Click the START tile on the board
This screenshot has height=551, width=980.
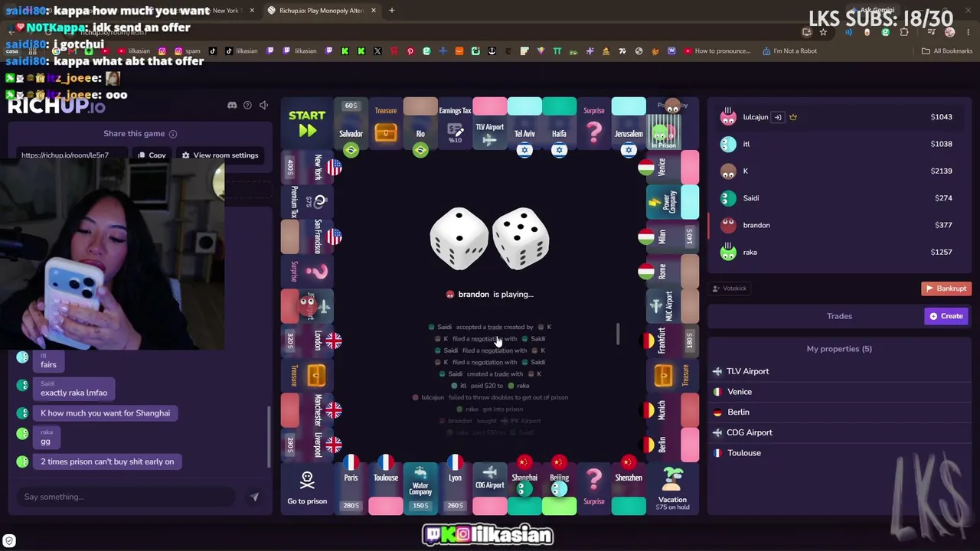(307, 123)
